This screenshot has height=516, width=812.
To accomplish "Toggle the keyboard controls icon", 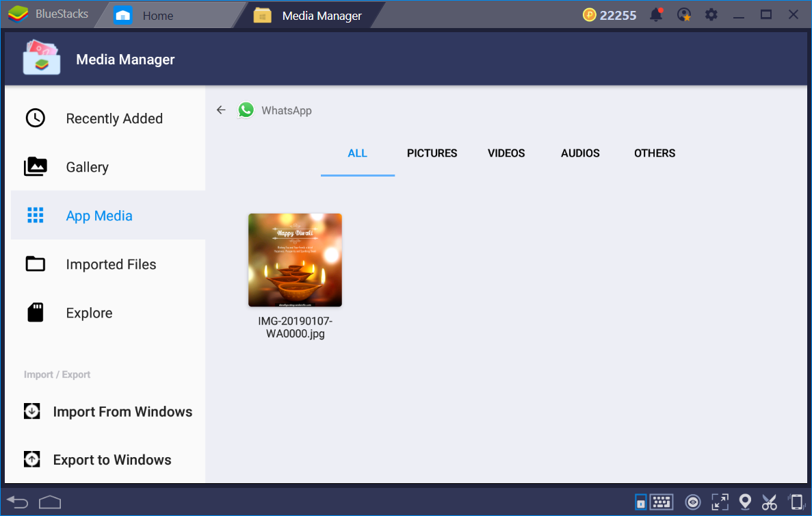I will click(x=661, y=502).
